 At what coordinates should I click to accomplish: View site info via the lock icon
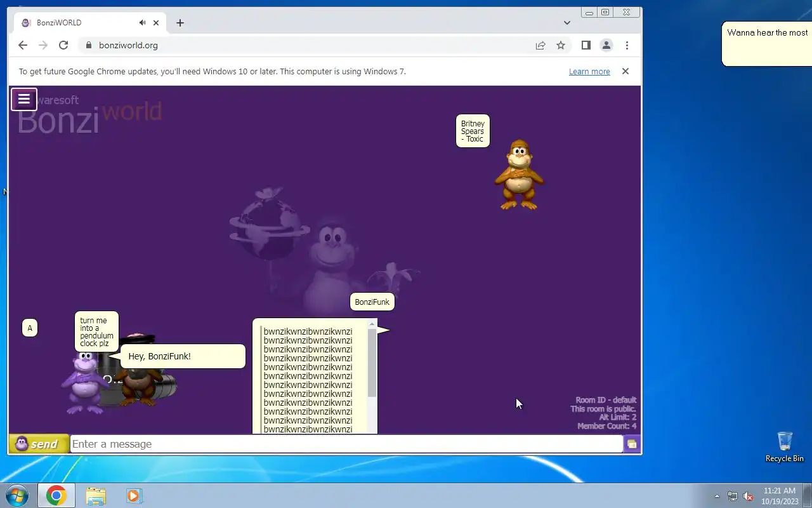pos(88,45)
